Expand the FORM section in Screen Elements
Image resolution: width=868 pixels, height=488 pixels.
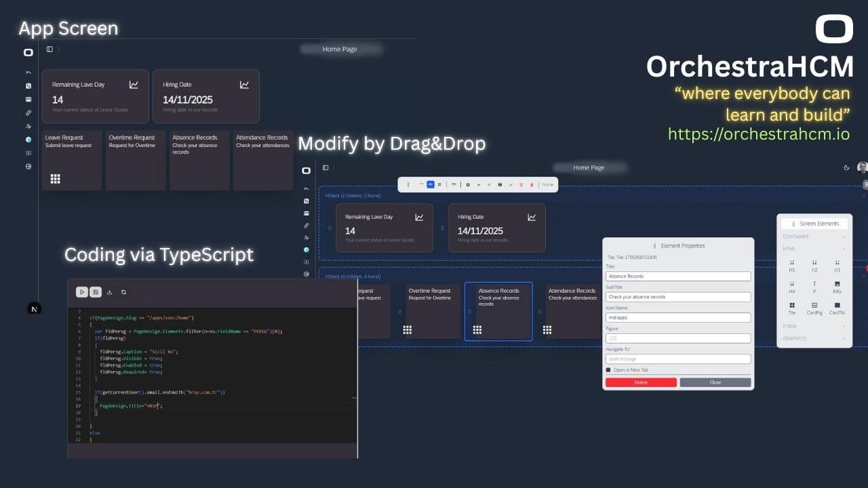coord(814,327)
